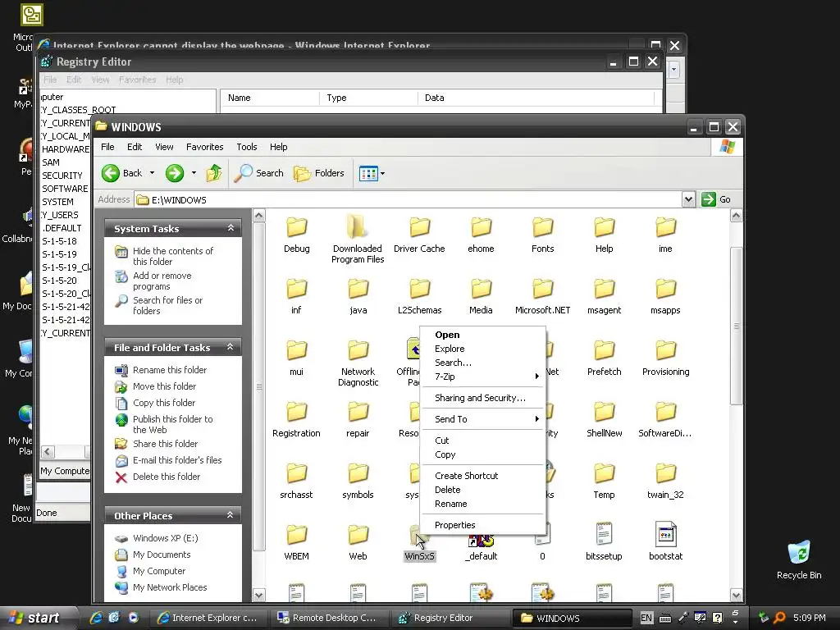840x630 pixels.
Task: Open the Views dropdown arrow
Action: (x=382, y=174)
